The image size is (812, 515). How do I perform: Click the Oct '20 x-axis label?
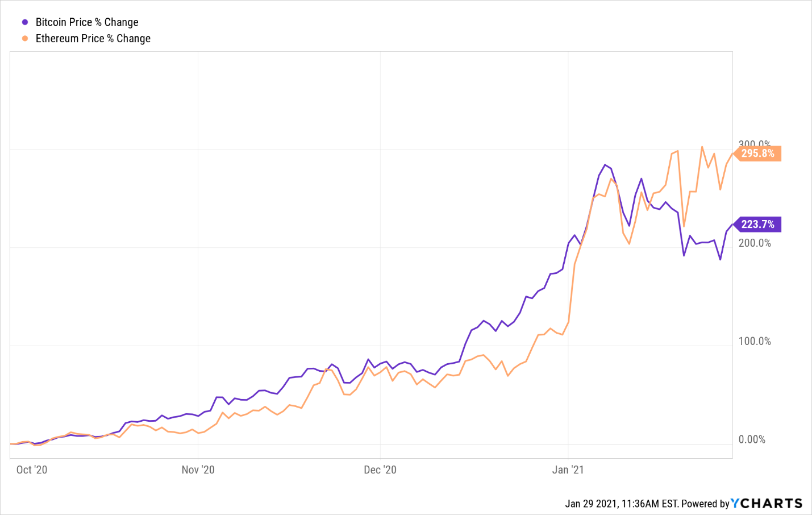point(32,470)
